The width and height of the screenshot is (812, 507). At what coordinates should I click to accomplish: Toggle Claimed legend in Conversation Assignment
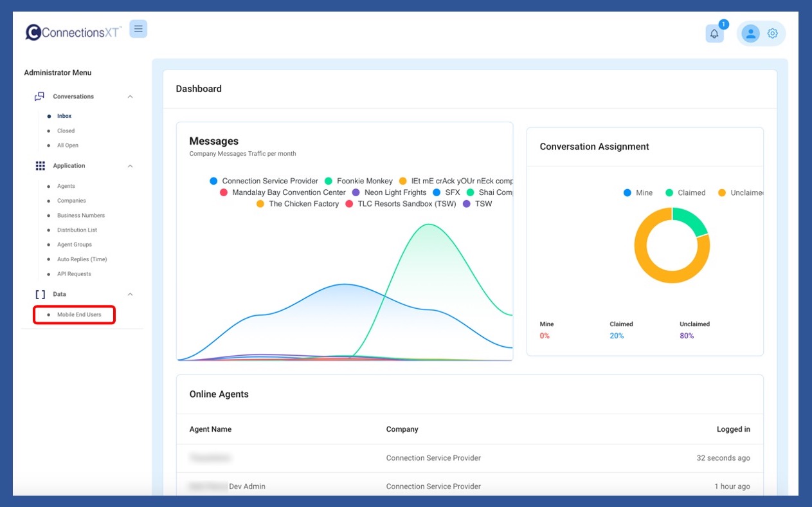pos(690,193)
